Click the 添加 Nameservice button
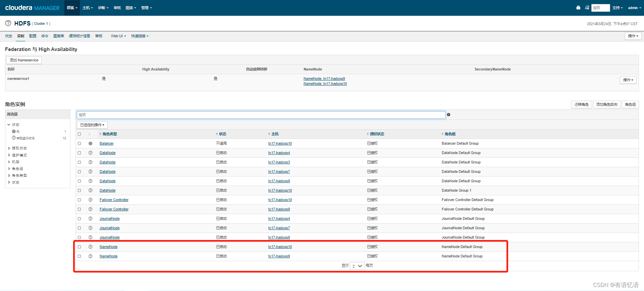This screenshot has width=644, height=291. click(24, 60)
